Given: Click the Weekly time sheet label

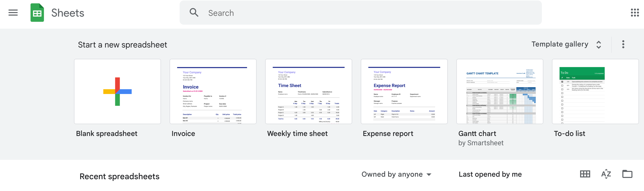Looking at the screenshot, I should click(297, 133).
